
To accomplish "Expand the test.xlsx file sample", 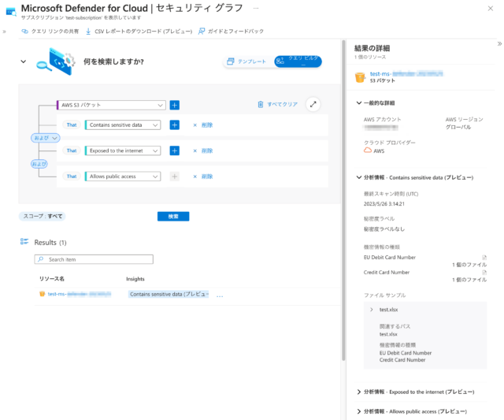I will tap(372, 310).
